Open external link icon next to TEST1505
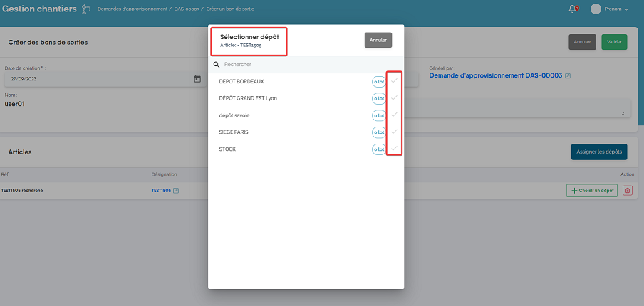The height and width of the screenshot is (306, 644). [x=176, y=191]
